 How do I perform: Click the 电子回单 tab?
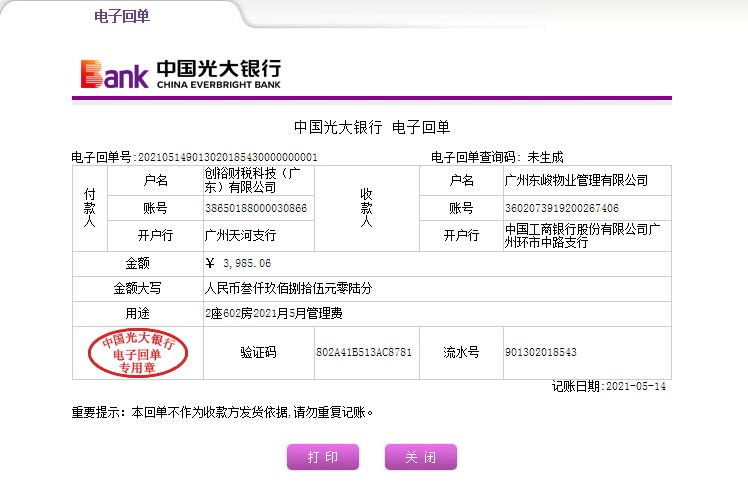(121, 16)
